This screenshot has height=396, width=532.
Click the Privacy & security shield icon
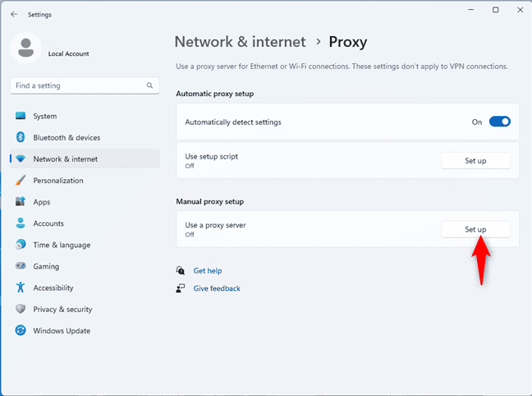click(21, 309)
